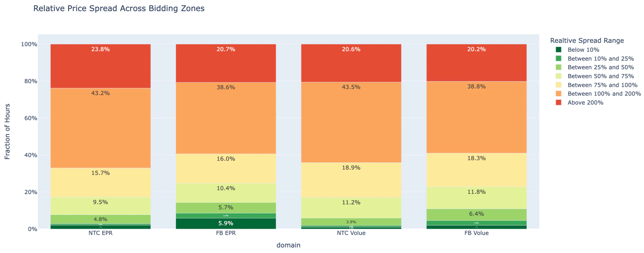Toggle 'Between 50% and 75%' legend text
This screenshot has width=644, height=253.
(600, 76)
